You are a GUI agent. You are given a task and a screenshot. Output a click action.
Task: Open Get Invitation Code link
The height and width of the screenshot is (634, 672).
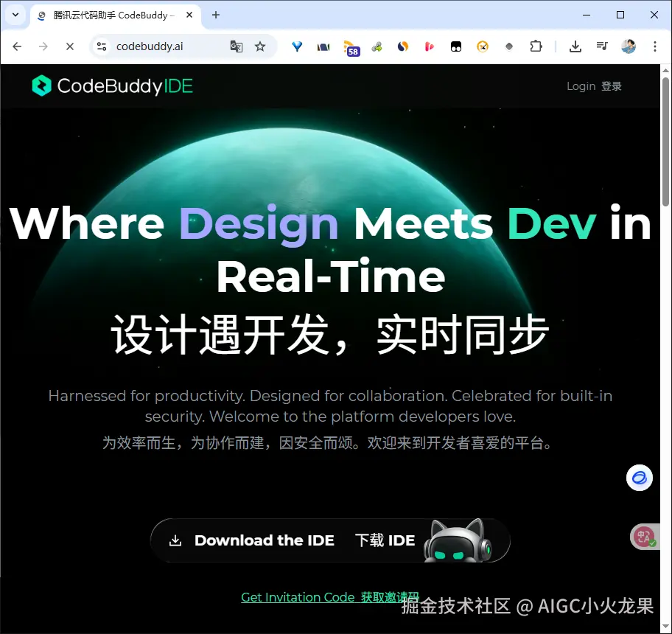[x=329, y=596]
